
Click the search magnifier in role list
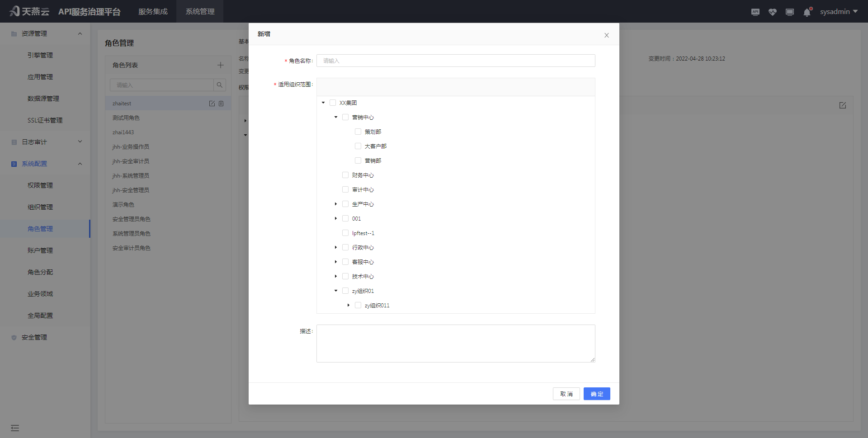pyautogui.click(x=220, y=85)
